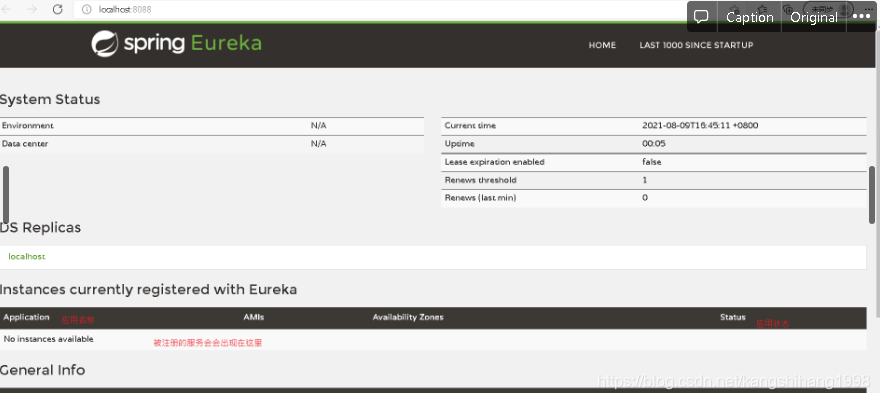Click the browser back arrow
Viewport: 880px width, 400px height.
[x=6, y=10]
